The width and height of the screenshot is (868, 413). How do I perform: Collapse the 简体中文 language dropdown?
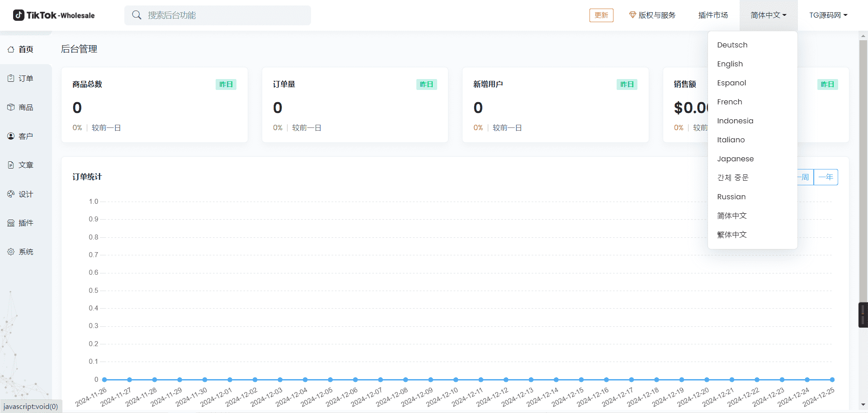(x=768, y=15)
